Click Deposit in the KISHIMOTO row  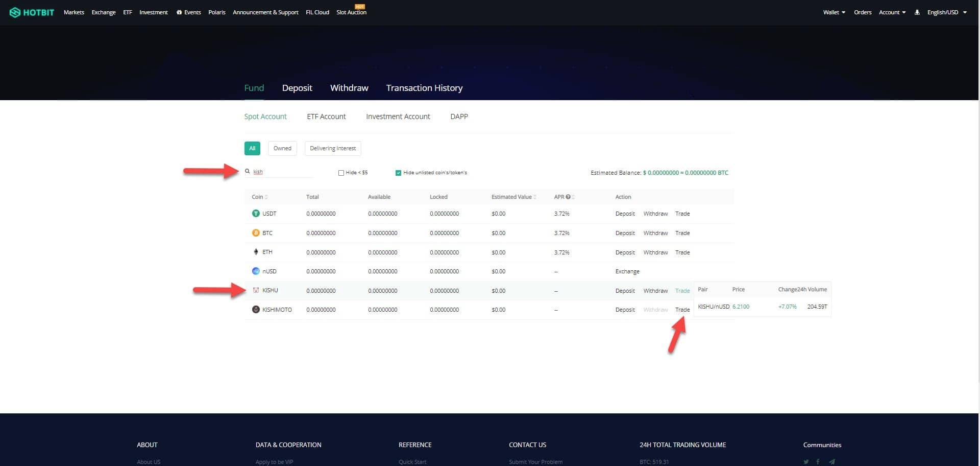625,310
